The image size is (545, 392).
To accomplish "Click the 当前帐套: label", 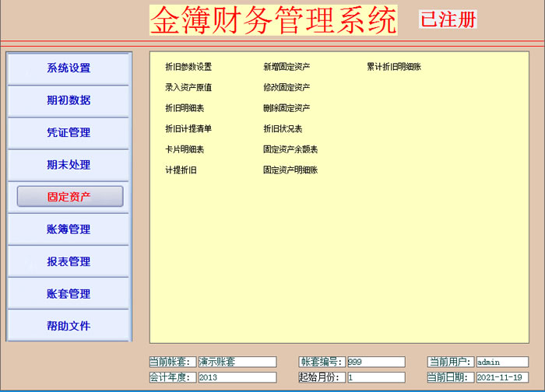I will click(173, 362).
